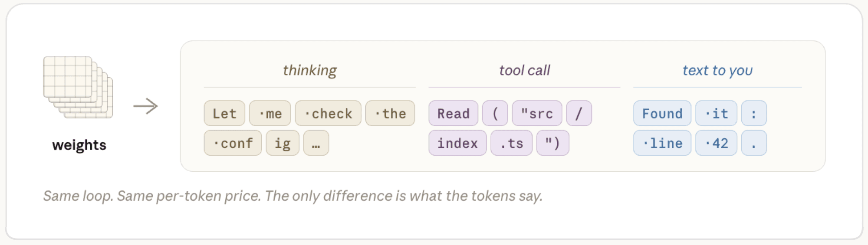Select the 'index' token chip

pos(457,143)
